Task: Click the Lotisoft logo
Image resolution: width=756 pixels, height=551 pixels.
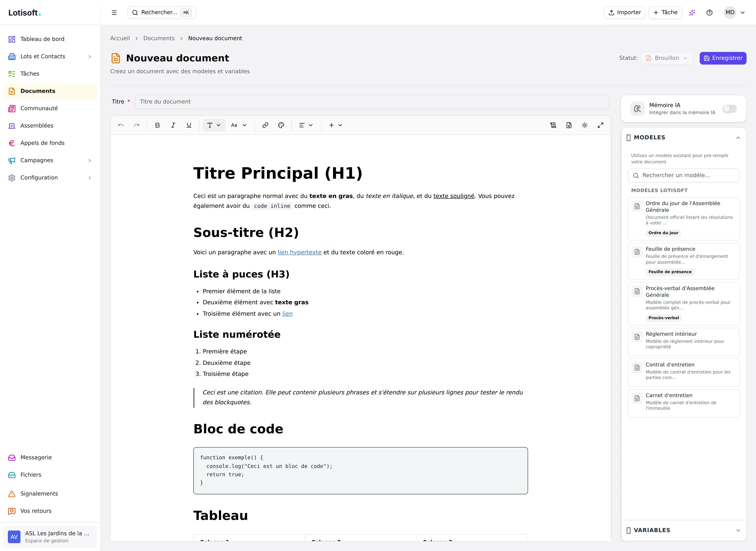Action: coord(24,13)
